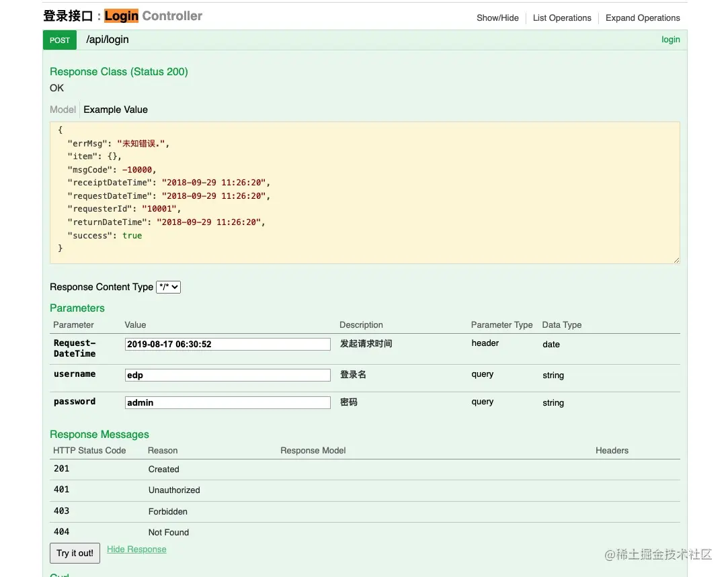Click the "success": true line
The height and width of the screenshot is (577, 728).
105,236
